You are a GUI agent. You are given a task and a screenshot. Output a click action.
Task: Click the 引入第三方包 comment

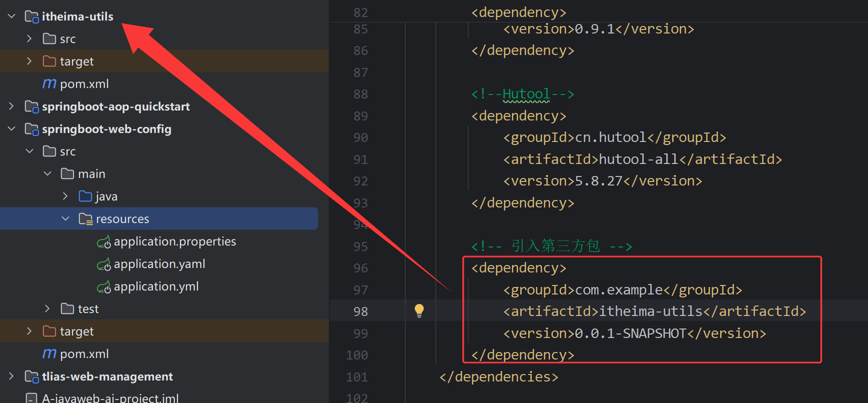pyautogui.click(x=552, y=246)
